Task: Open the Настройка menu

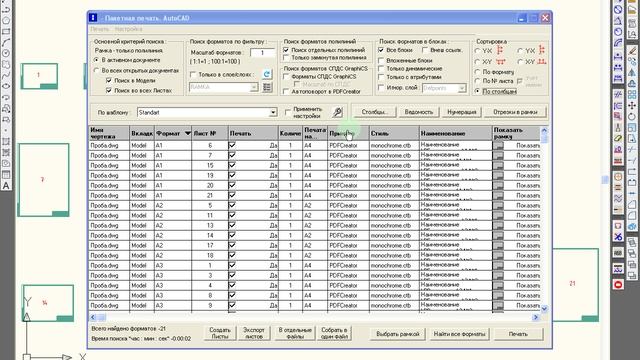Action: point(128,29)
